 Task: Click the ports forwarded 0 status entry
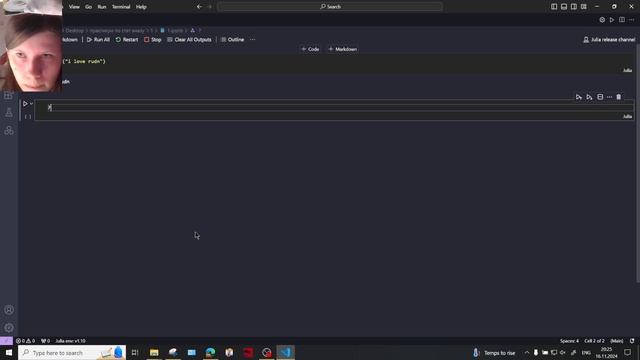point(45,341)
